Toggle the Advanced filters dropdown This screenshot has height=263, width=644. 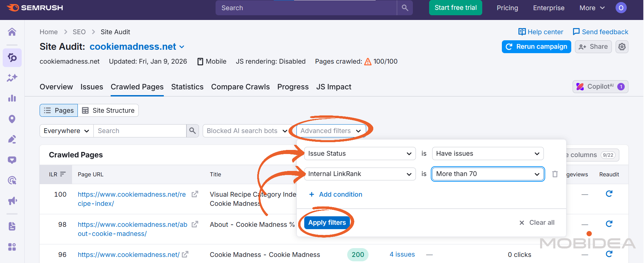(331, 131)
